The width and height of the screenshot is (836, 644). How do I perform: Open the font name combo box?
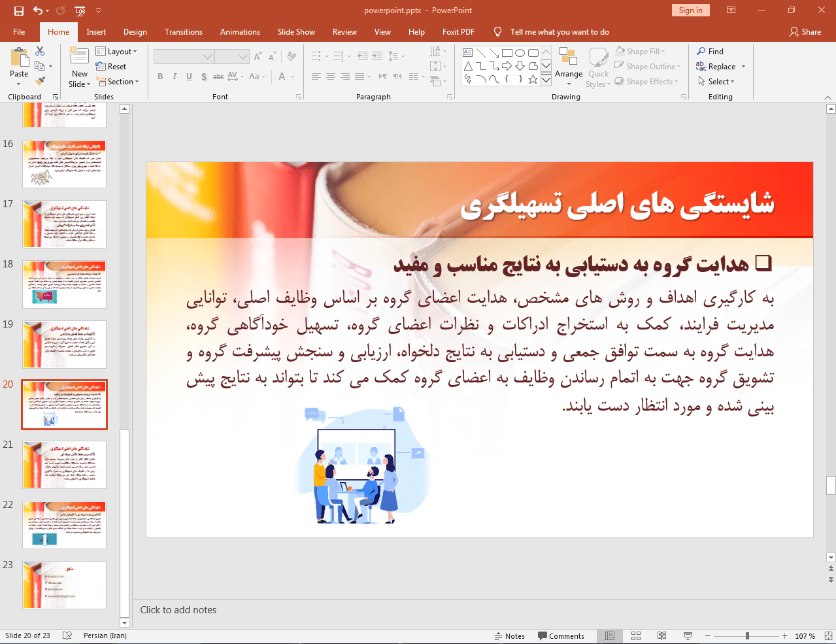click(184, 57)
